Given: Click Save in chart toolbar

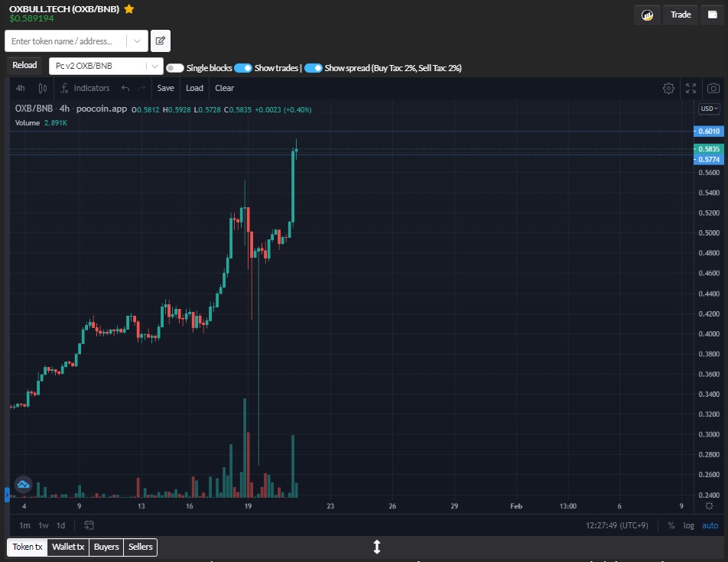Looking at the screenshot, I should 165,88.
